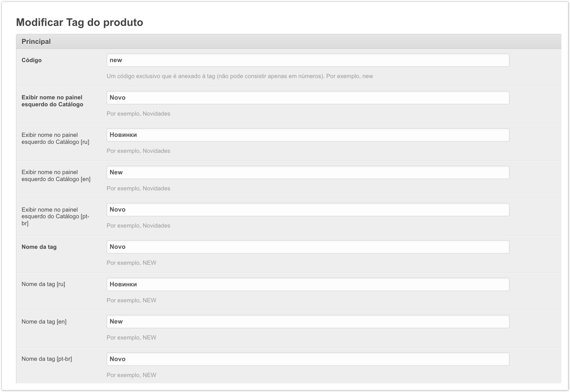Select the Nome da tag [en] input

(308, 322)
